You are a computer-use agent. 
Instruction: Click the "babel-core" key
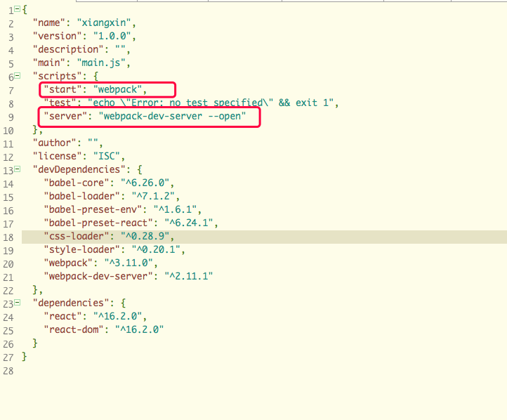tap(77, 183)
